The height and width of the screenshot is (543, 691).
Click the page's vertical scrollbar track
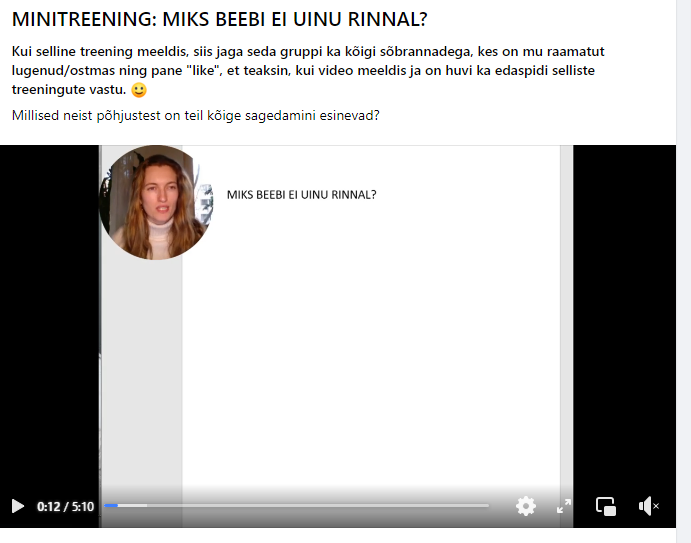(x=684, y=272)
